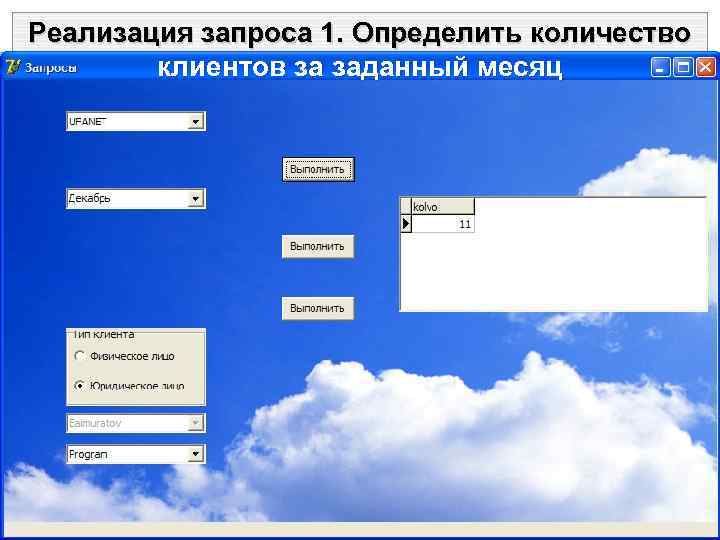Click the middle Выполнить button
Screen dimensions: 720x540
(x=318, y=247)
